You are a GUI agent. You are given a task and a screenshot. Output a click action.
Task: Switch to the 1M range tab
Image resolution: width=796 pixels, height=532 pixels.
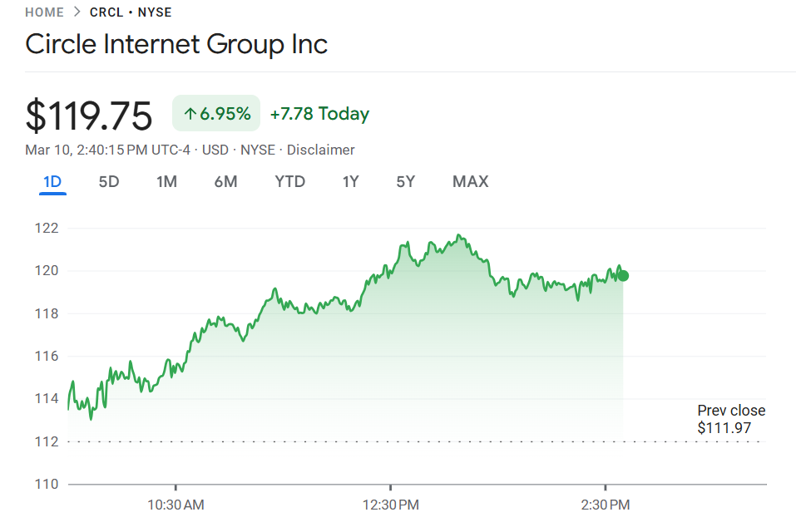(166, 181)
